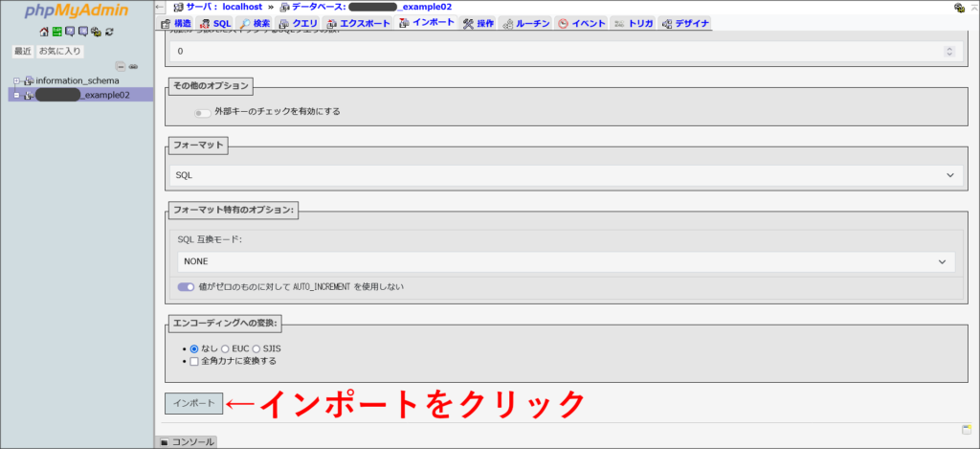
Task: Click the stepper arrows of the number field
Action: [950, 52]
